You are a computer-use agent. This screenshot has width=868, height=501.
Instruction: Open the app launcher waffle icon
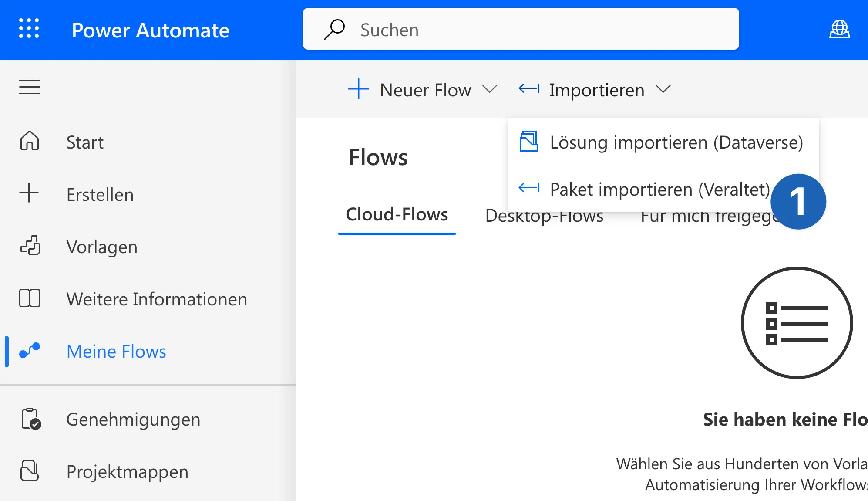tap(29, 29)
